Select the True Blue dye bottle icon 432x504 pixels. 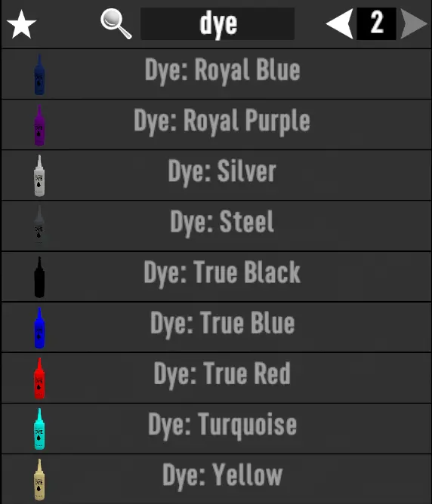[39, 327]
